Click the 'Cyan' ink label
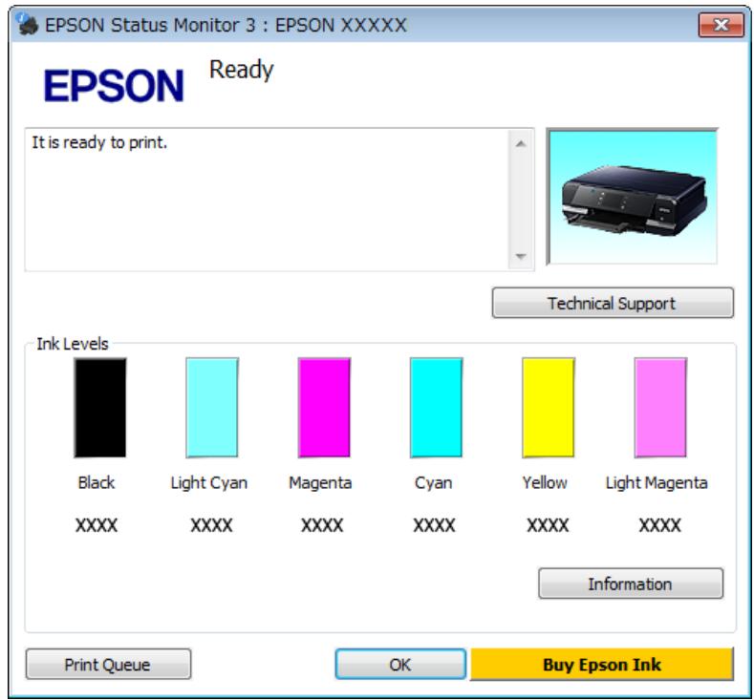 (x=434, y=483)
